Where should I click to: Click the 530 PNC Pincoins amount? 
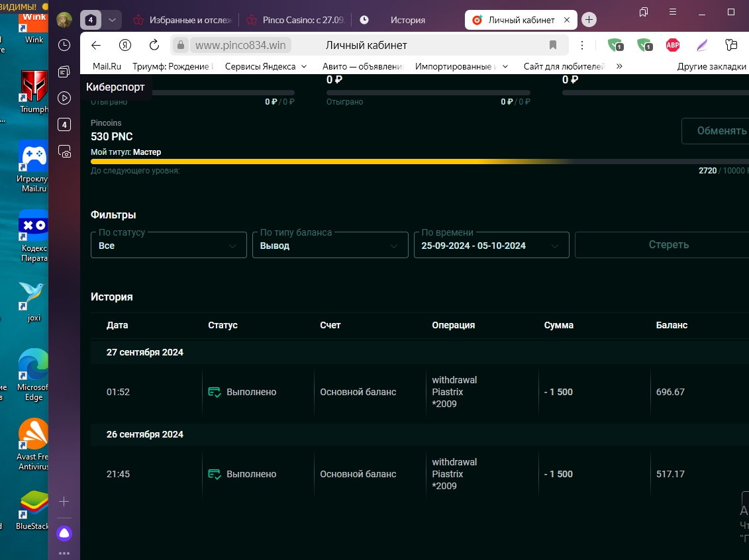point(112,136)
